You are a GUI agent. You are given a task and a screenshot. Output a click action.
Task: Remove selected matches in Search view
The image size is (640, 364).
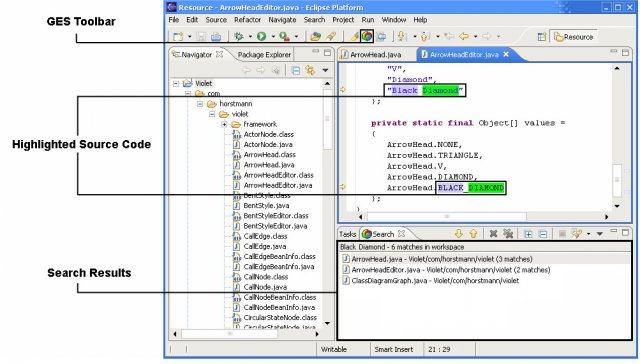(493, 234)
